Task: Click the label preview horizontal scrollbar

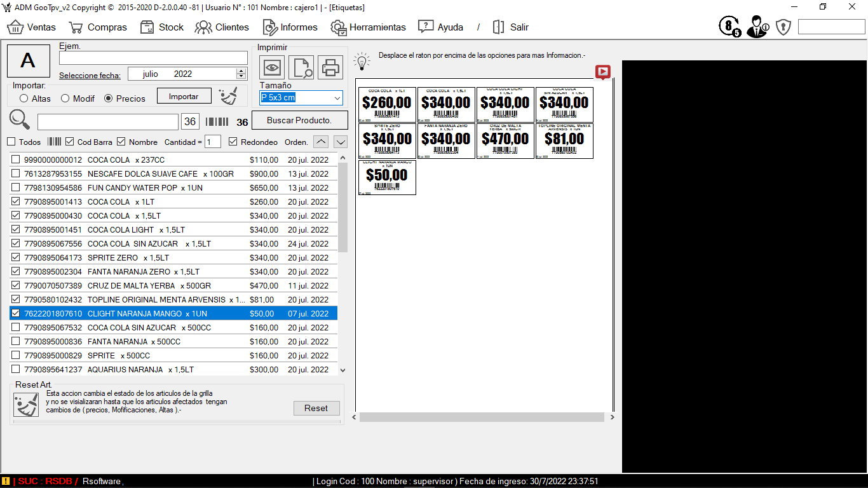Action: point(481,417)
